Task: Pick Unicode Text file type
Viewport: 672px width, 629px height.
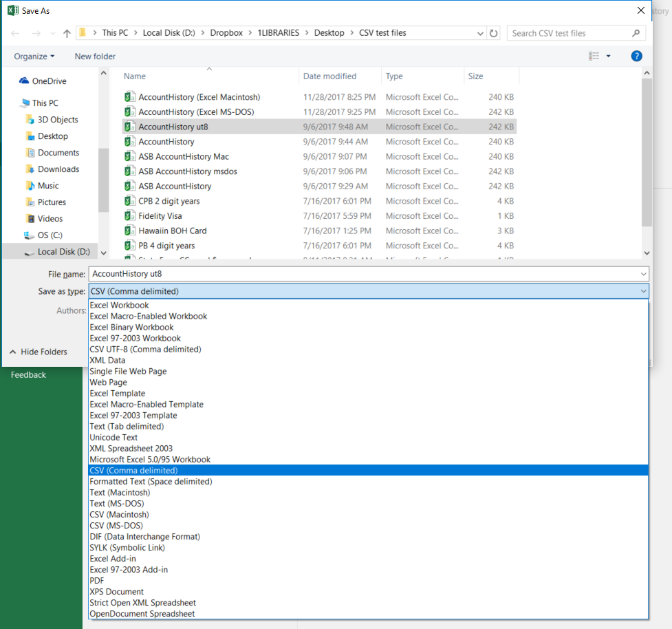Action: 368,438
